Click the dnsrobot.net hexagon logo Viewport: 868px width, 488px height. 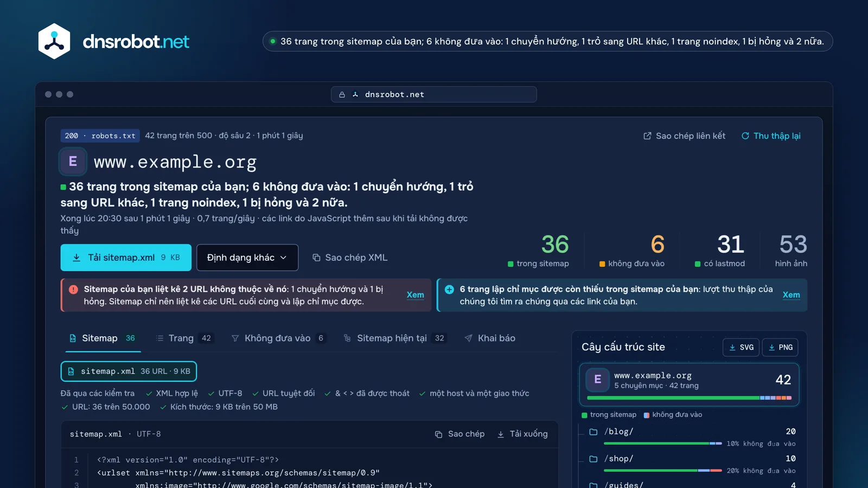click(54, 41)
